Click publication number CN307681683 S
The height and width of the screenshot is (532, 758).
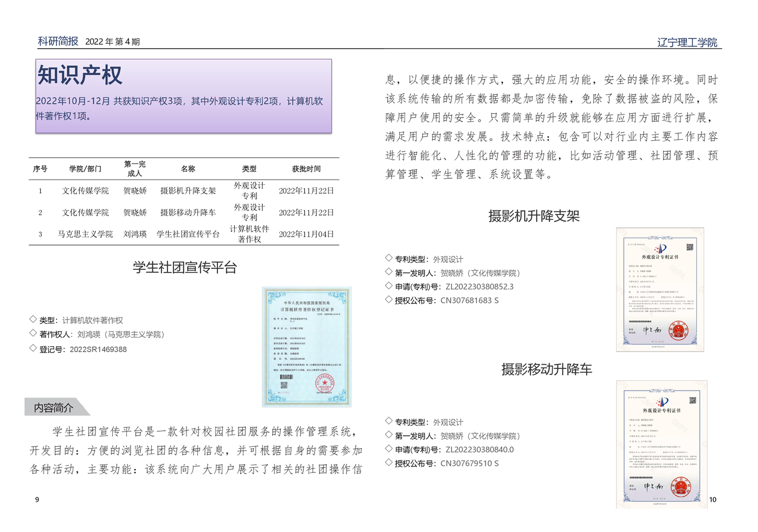[x=470, y=300]
